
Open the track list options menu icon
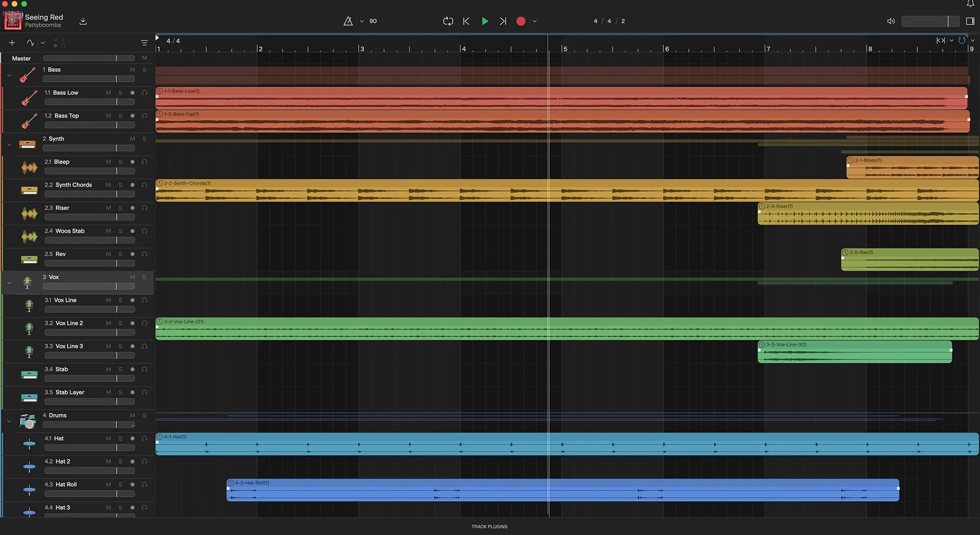[144, 43]
